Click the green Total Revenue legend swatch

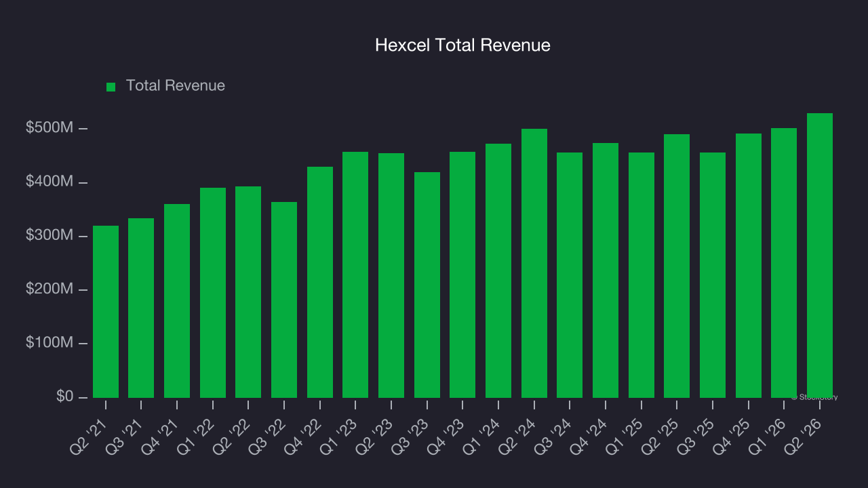tap(111, 87)
